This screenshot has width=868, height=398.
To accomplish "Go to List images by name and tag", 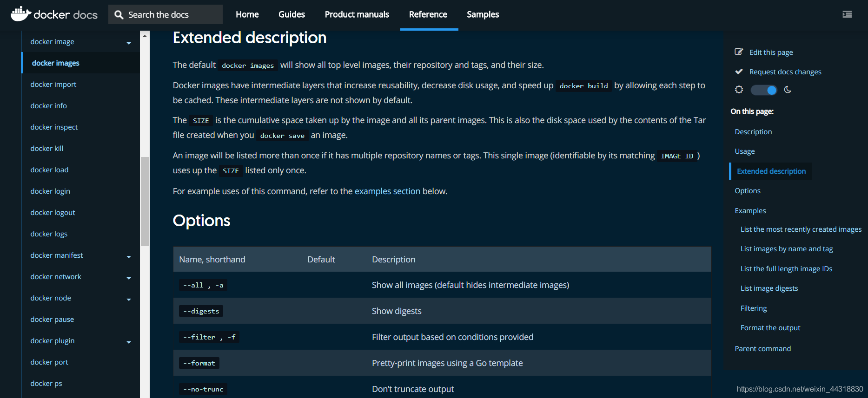I will coord(787,249).
